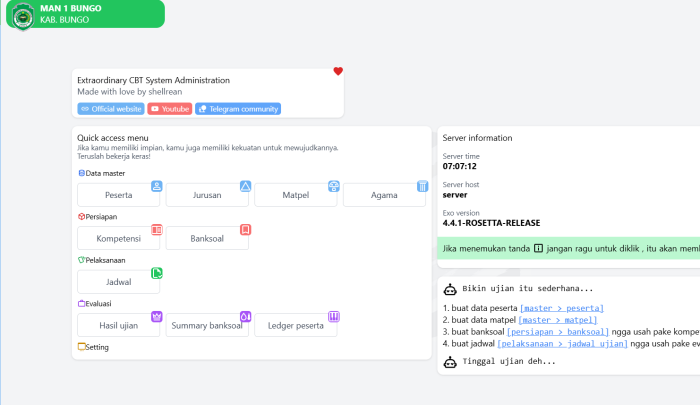The width and height of the screenshot is (700, 405).
Task: Open the Official website link
Action: (111, 109)
